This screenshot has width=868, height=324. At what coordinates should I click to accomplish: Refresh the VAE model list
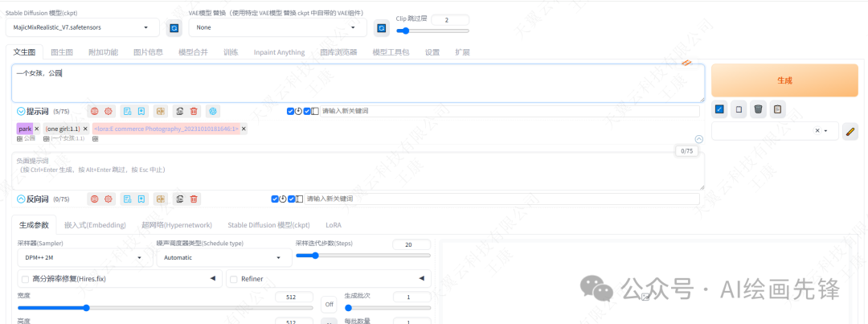coord(381,27)
